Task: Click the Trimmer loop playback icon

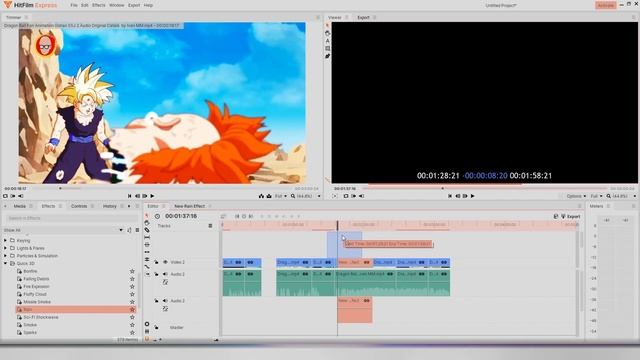Action: coord(5,196)
